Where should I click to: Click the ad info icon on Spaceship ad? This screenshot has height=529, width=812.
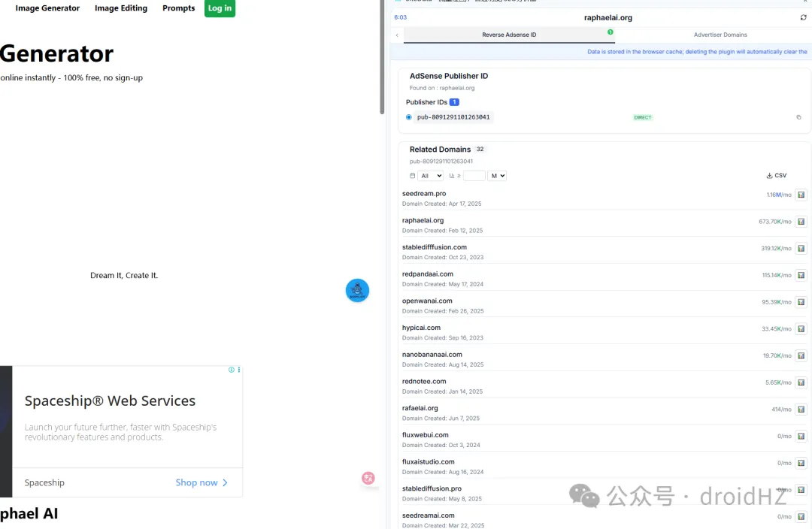click(232, 370)
